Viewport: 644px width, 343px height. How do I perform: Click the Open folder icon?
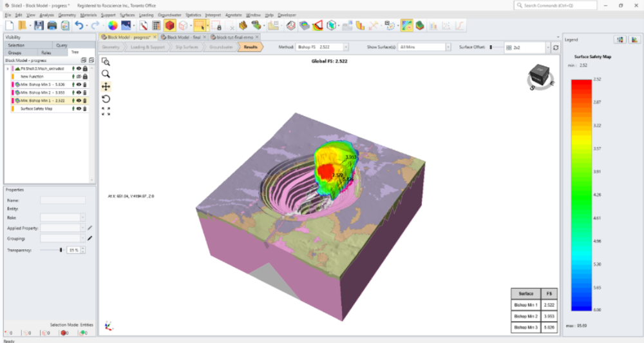tap(22, 26)
